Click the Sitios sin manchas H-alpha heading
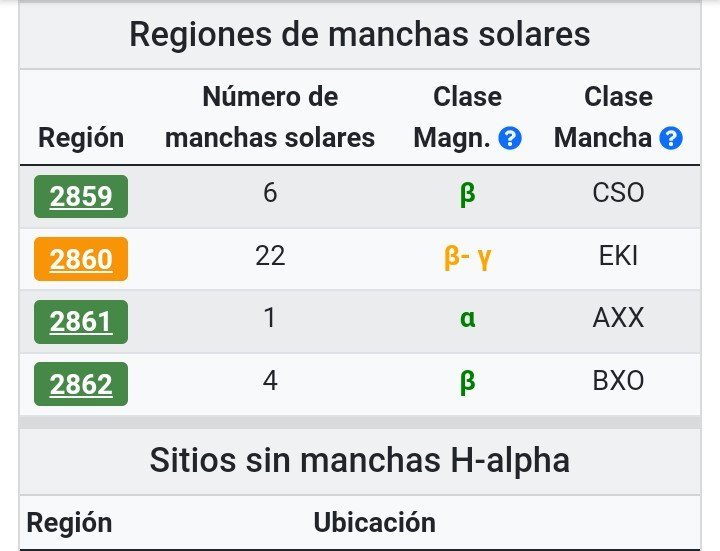The width and height of the screenshot is (720, 551). 360,460
